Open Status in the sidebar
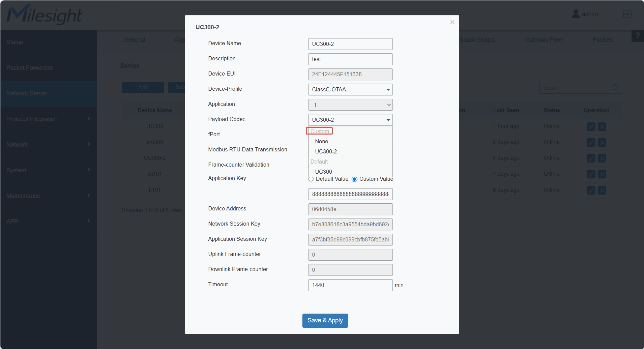 coord(49,42)
